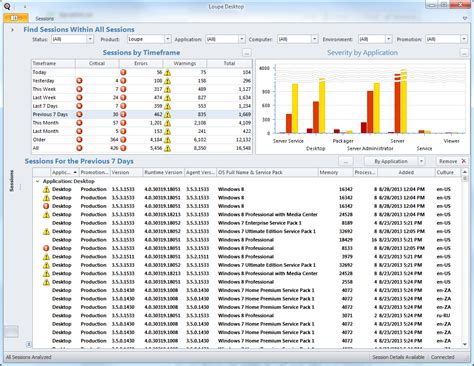Open the orange application menu tab
This screenshot has width=474, height=366.
tap(16, 18)
